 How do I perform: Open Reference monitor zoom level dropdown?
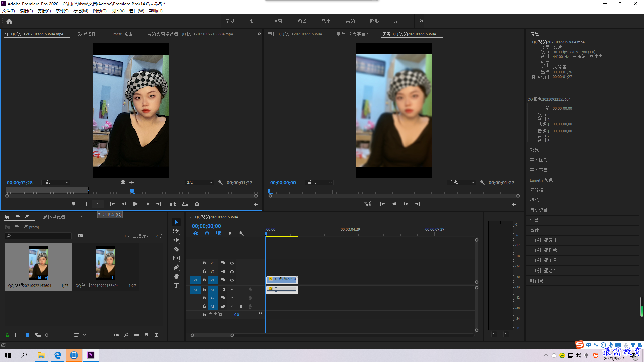point(319,183)
